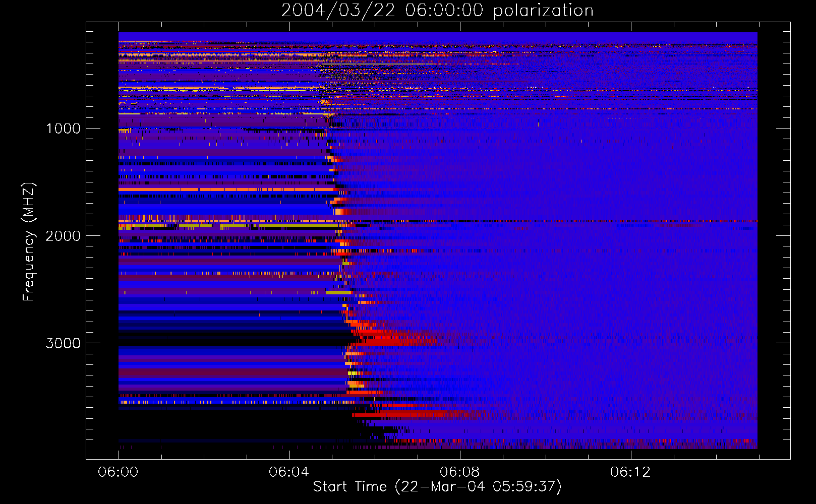Click the 'Start Time (22-Mar-04 05:59:37)' label

click(437, 487)
